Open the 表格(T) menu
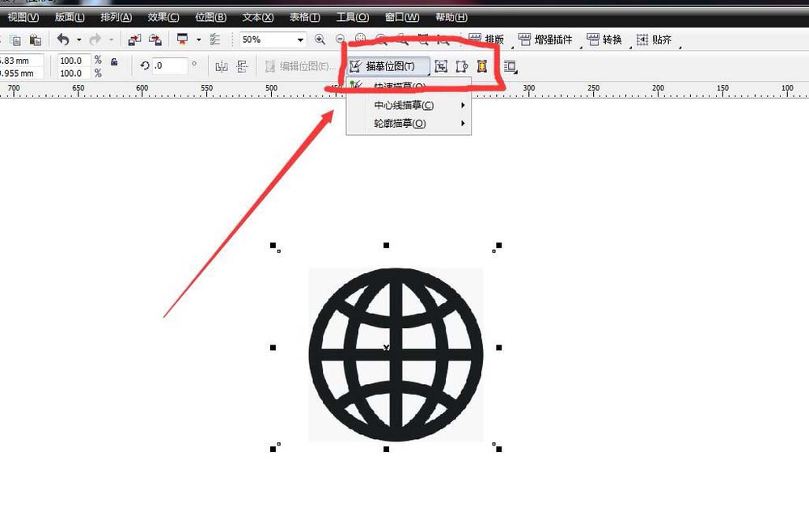 304,17
